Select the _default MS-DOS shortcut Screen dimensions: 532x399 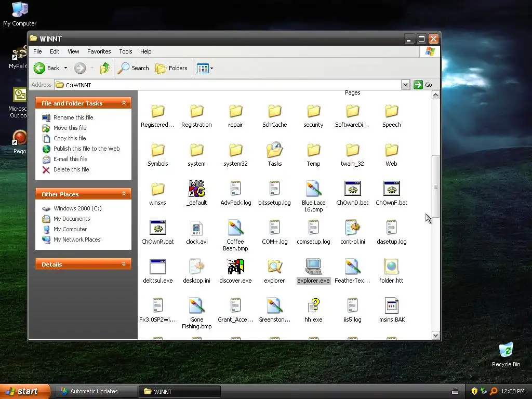click(x=196, y=189)
